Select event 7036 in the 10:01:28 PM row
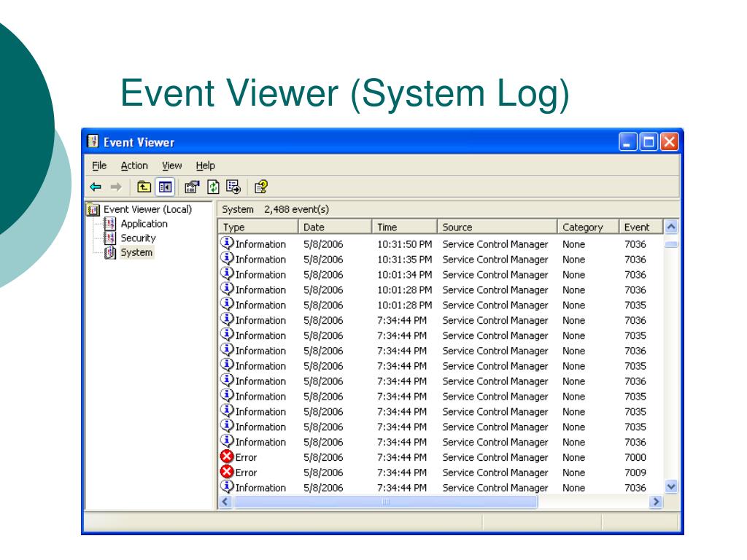Screen dimensions: 747x560 (x=635, y=290)
